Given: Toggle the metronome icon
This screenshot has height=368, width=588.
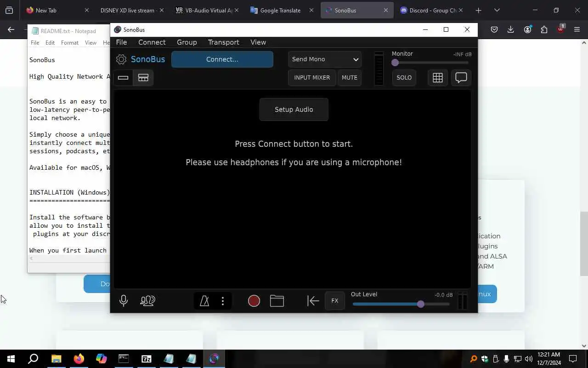Looking at the screenshot, I should pyautogui.click(x=204, y=301).
